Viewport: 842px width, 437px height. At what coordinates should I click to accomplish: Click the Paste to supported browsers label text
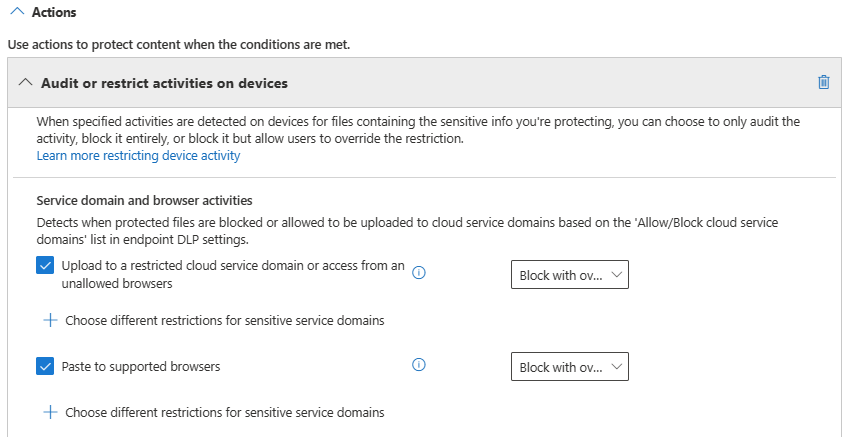pos(140,366)
